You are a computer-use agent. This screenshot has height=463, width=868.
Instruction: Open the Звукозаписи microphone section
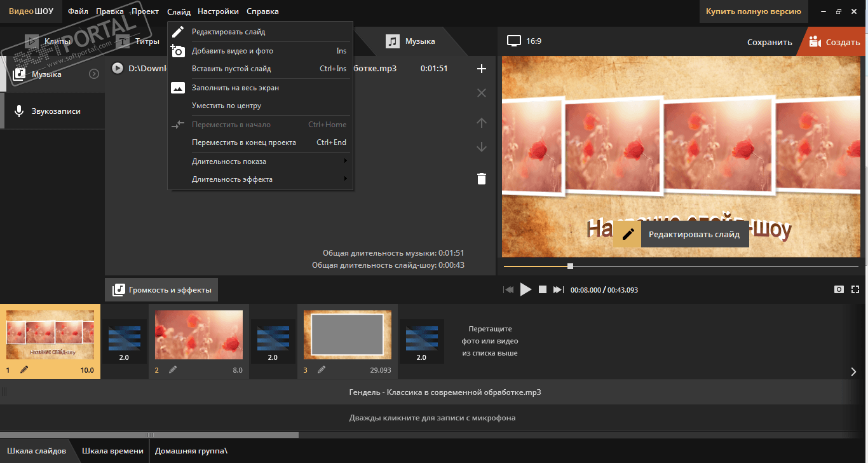(x=52, y=111)
